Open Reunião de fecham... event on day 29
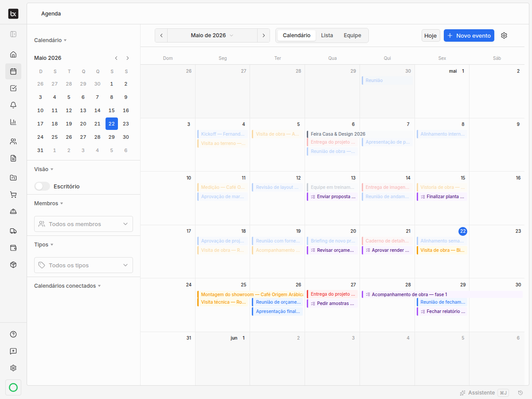 [x=442, y=302]
